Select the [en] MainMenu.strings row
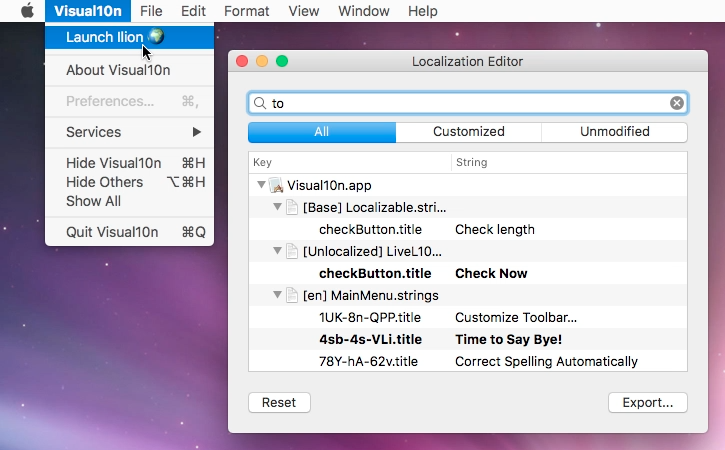The image size is (725, 450). coord(468,295)
